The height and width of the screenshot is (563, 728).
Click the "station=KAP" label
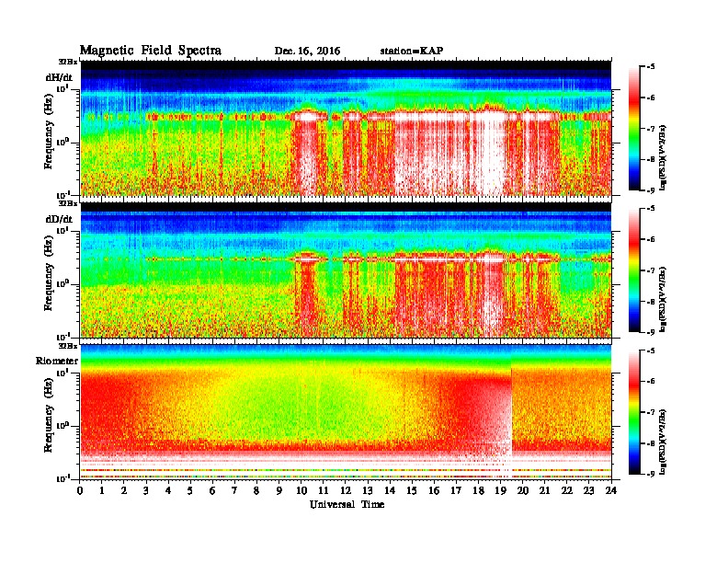click(x=412, y=52)
